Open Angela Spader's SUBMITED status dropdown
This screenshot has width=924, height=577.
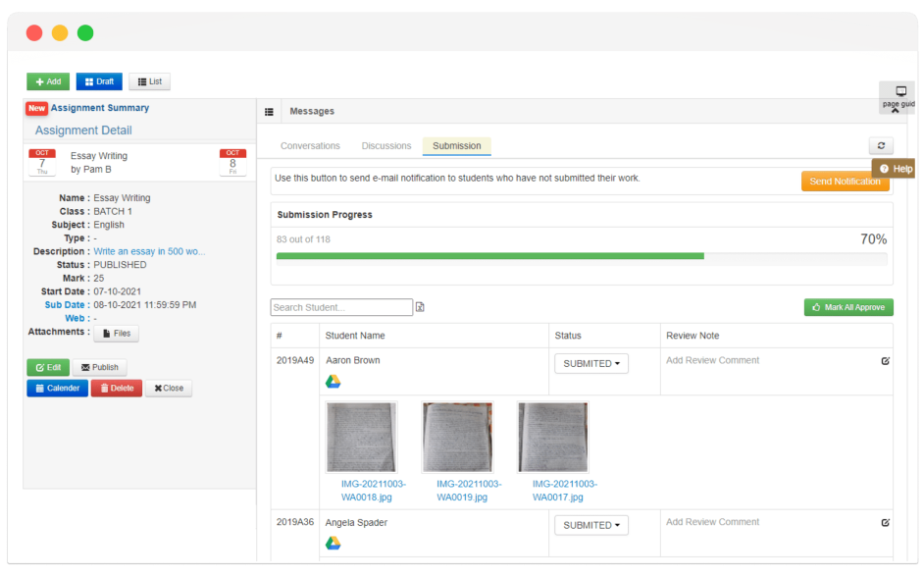click(591, 525)
